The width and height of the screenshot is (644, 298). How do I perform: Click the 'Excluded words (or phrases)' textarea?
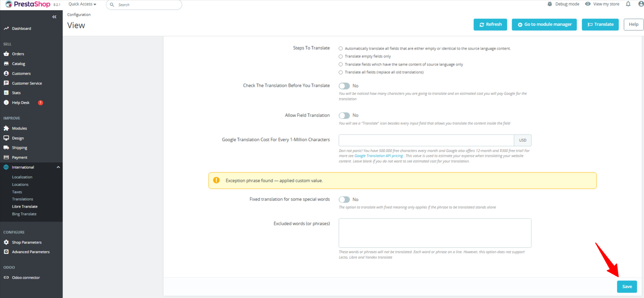click(435, 233)
